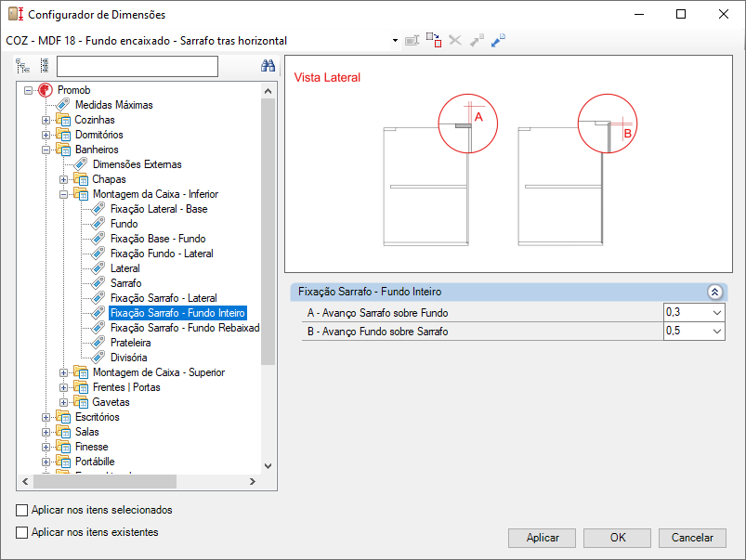The image size is (746, 560).
Task: Collapse Montagem da Caixa - Inferior
Action: 64,194
